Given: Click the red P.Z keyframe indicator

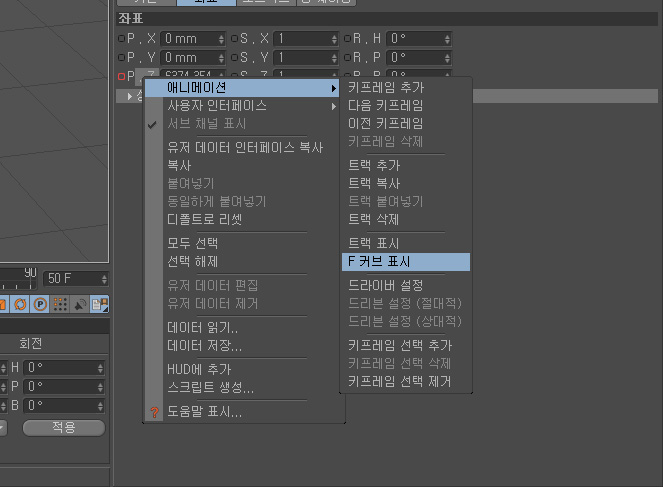Looking at the screenshot, I should pos(122,77).
